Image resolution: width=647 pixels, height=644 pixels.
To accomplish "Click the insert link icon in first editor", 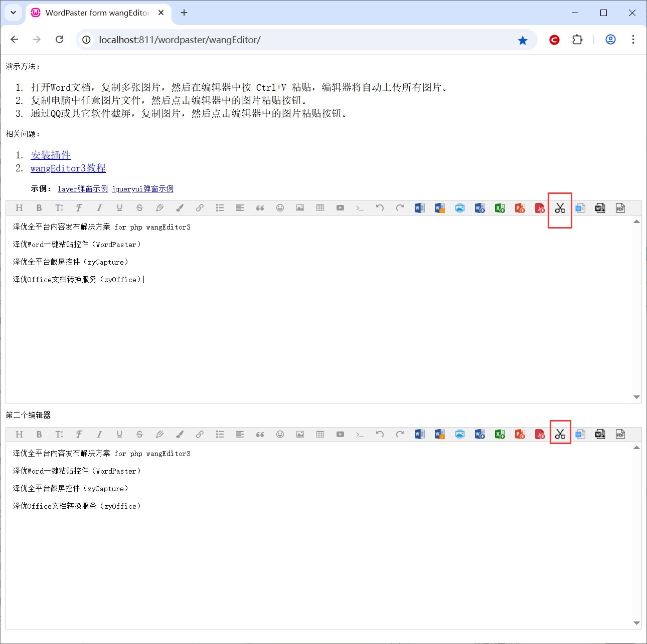I will click(200, 208).
